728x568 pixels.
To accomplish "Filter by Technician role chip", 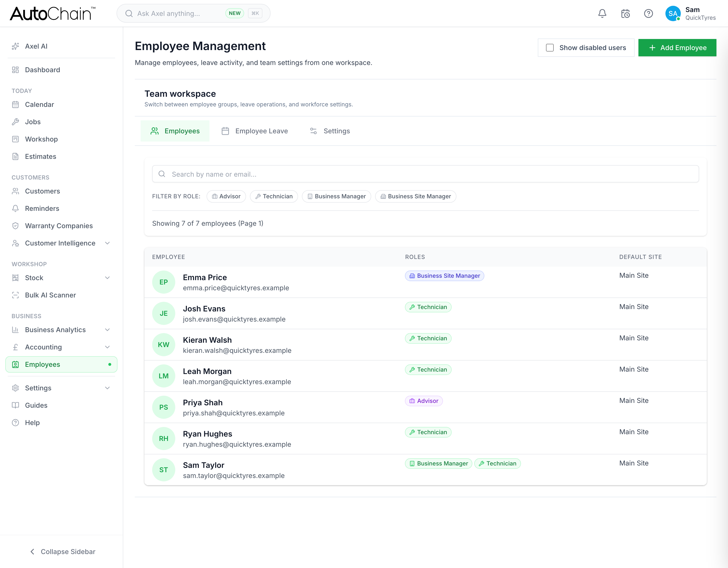I will point(274,196).
